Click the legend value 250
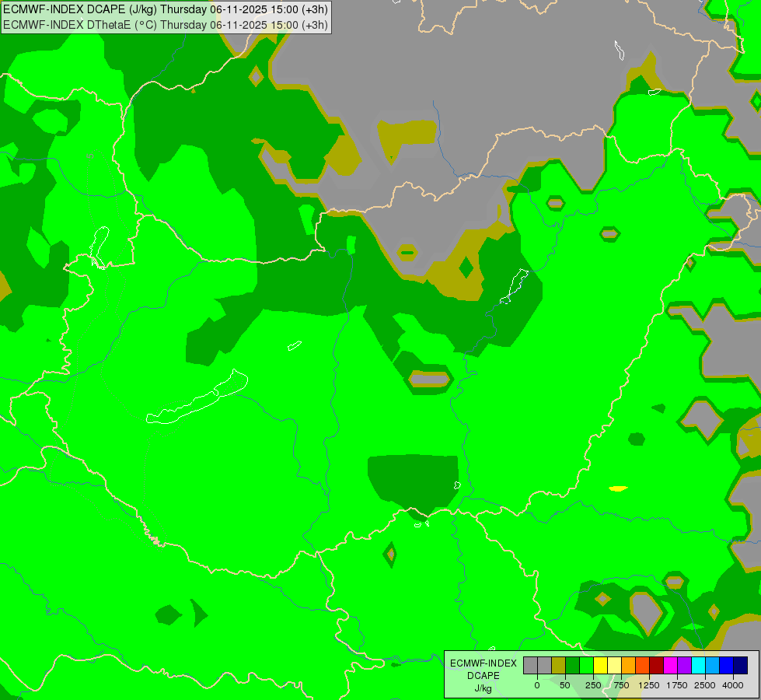The height and width of the screenshot is (700, 761). click(x=593, y=685)
